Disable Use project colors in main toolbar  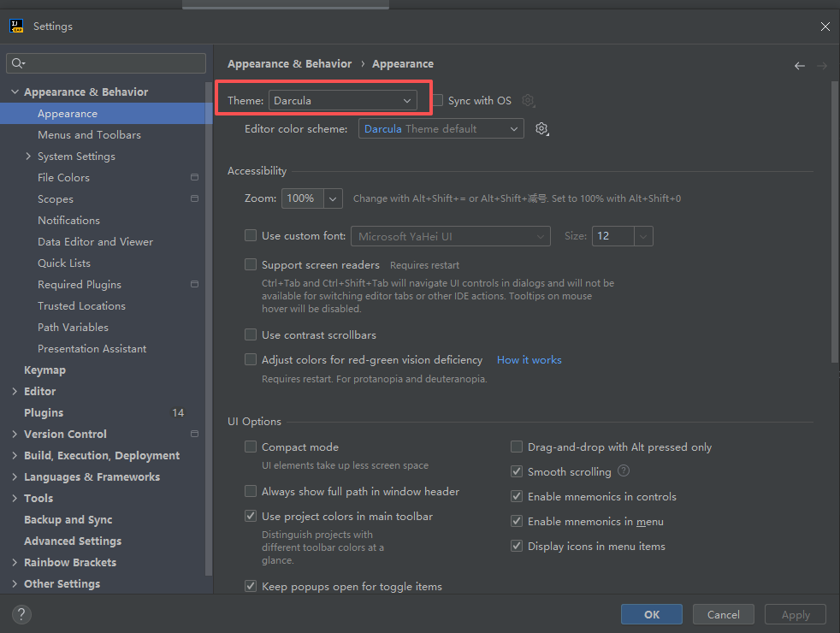(250, 516)
